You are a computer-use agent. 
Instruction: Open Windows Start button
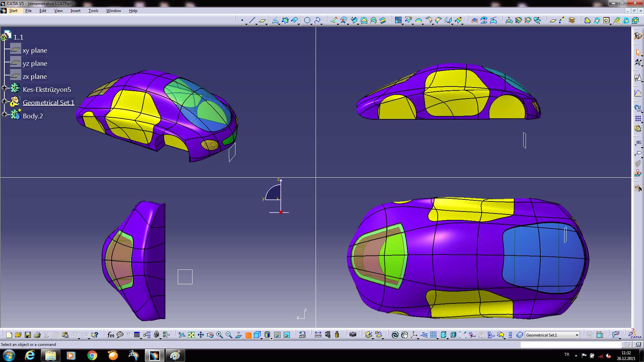coord(9,355)
